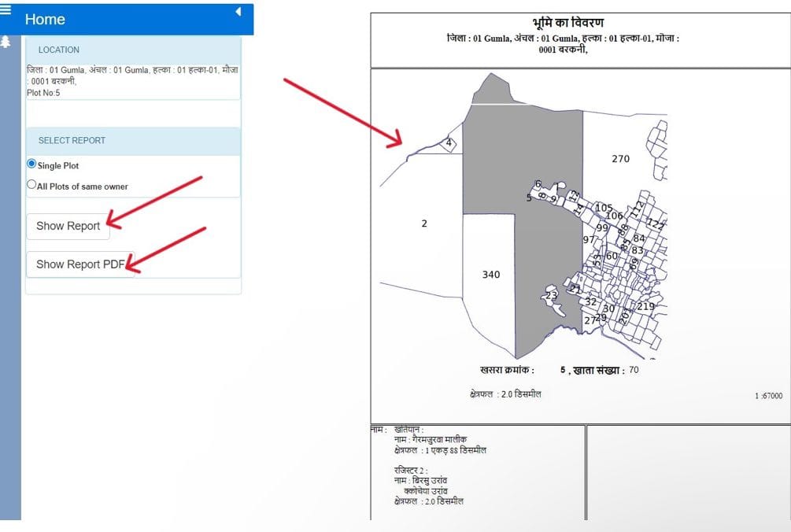The width and height of the screenshot is (791, 532).
Task: Click plot 2 on the map
Action: pyautogui.click(x=424, y=224)
